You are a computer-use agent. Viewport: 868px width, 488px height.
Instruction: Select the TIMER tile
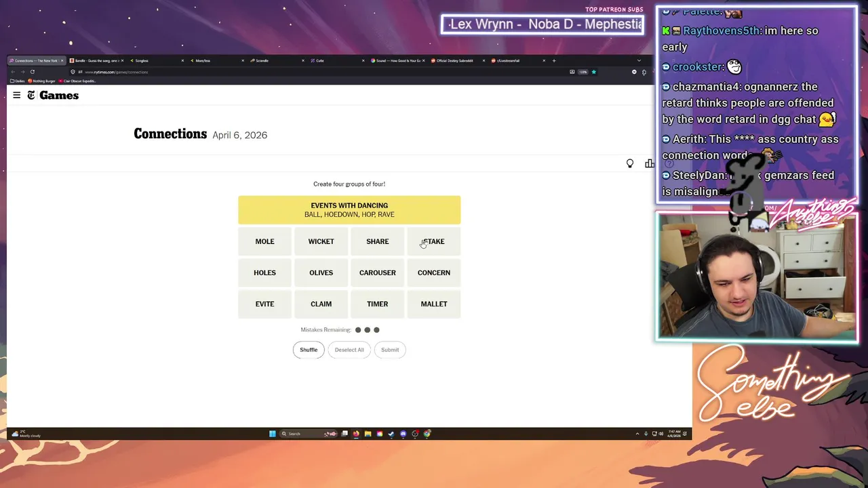[377, 304]
